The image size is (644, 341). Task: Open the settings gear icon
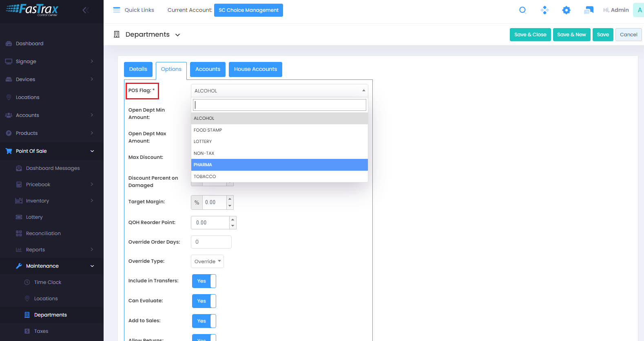pyautogui.click(x=566, y=10)
